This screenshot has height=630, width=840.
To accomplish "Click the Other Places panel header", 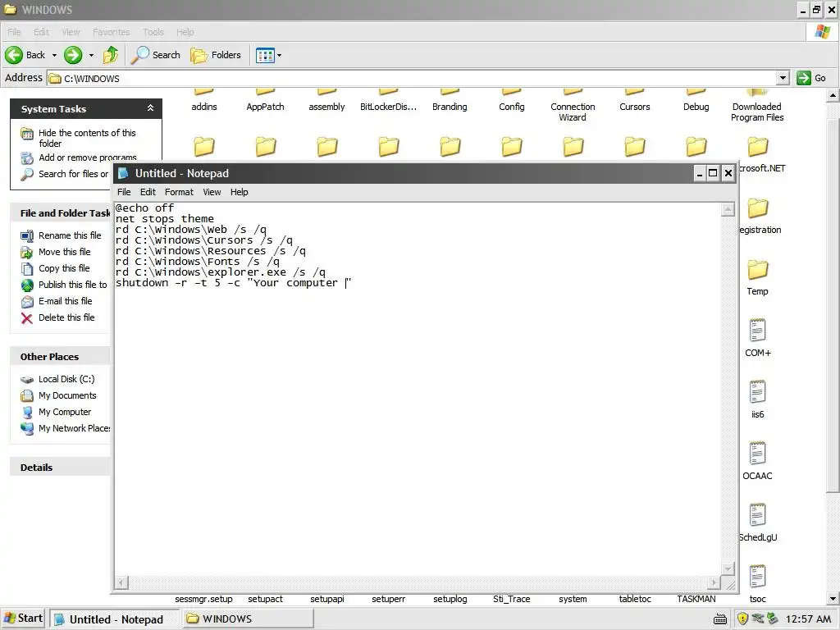I will pos(60,356).
